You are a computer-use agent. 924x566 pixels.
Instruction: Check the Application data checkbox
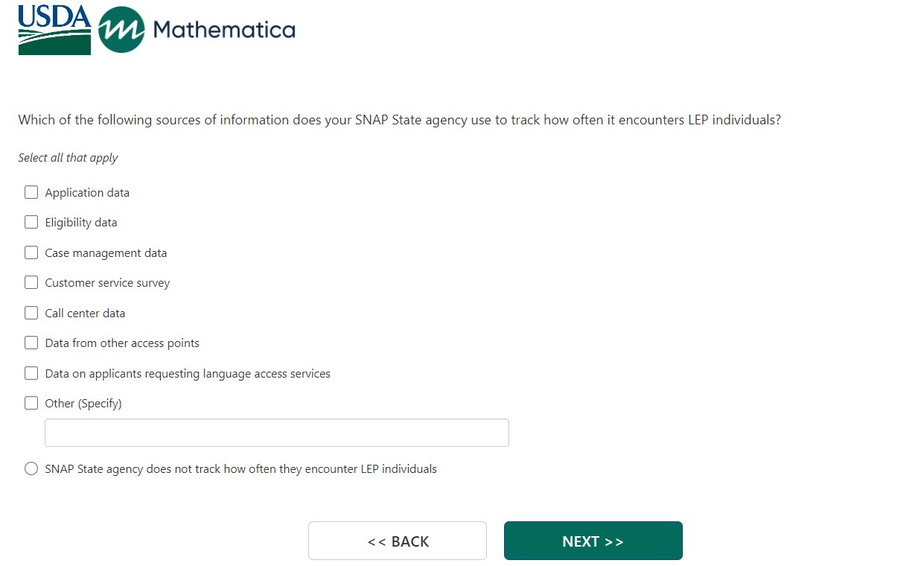pos(31,192)
